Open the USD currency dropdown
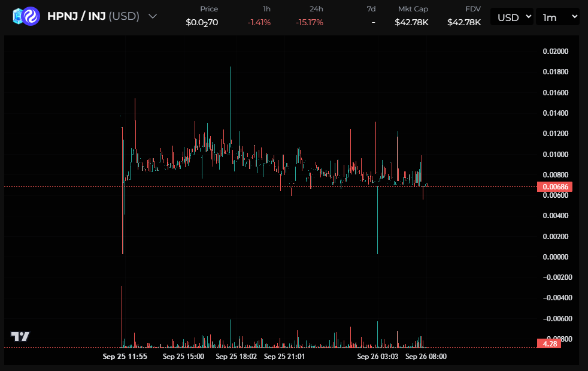Image resolution: width=588 pixels, height=371 pixels. (511, 17)
